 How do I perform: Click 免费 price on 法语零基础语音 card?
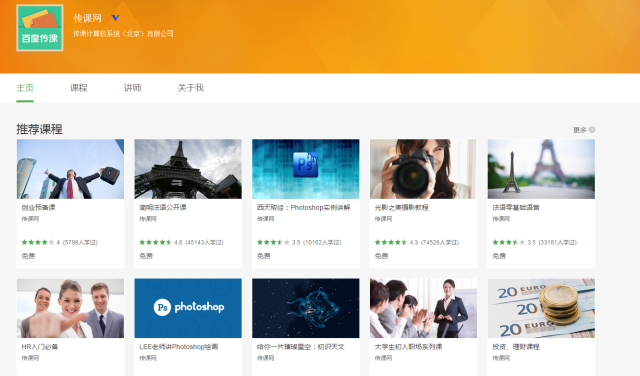point(499,256)
